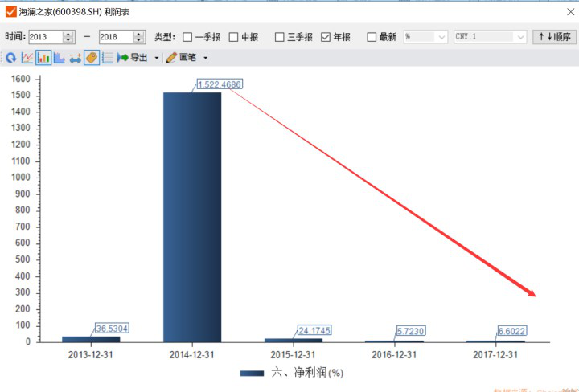Click the 2014-12-31 bar in chart
Viewport: 579px width, 392px height.
pos(192,217)
